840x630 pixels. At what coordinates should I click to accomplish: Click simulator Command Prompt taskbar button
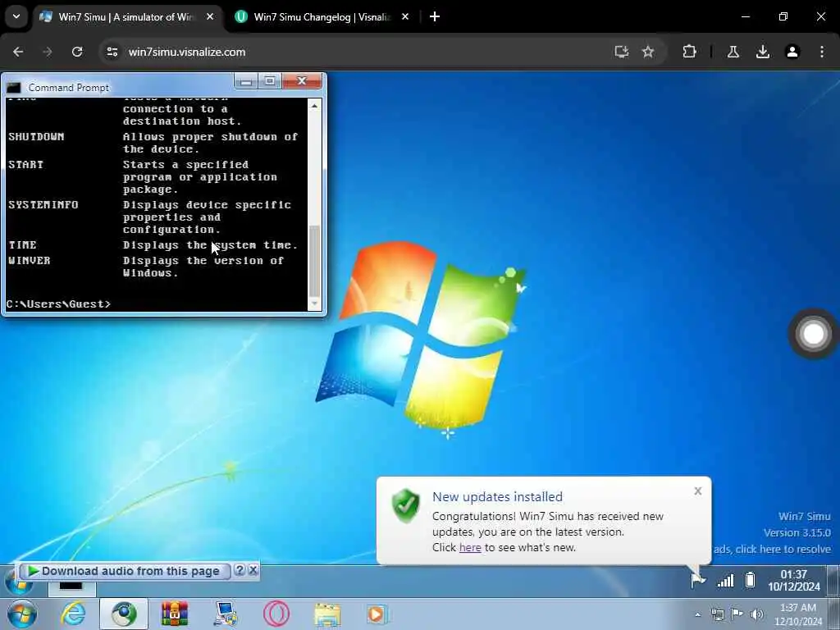(72, 587)
